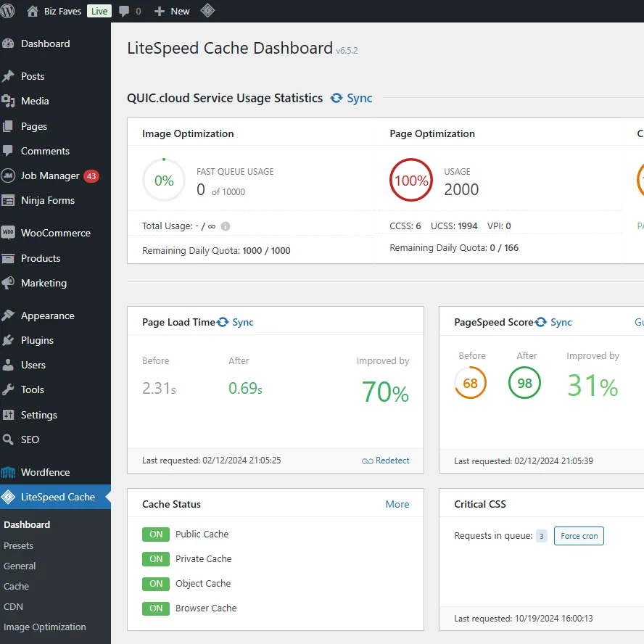
Task: Click the version label v6.5.2
Action: (x=347, y=51)
